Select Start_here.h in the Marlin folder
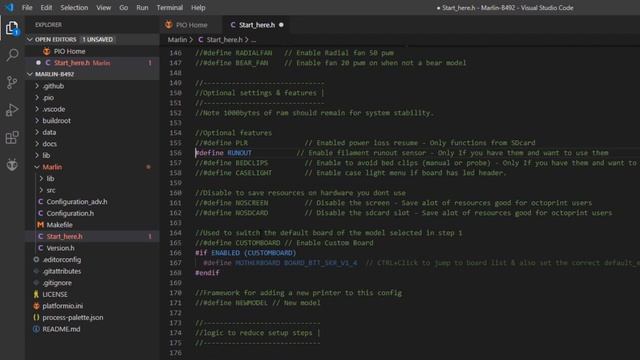This screenshot has width=640, height=360. click(x=93, y=236)
